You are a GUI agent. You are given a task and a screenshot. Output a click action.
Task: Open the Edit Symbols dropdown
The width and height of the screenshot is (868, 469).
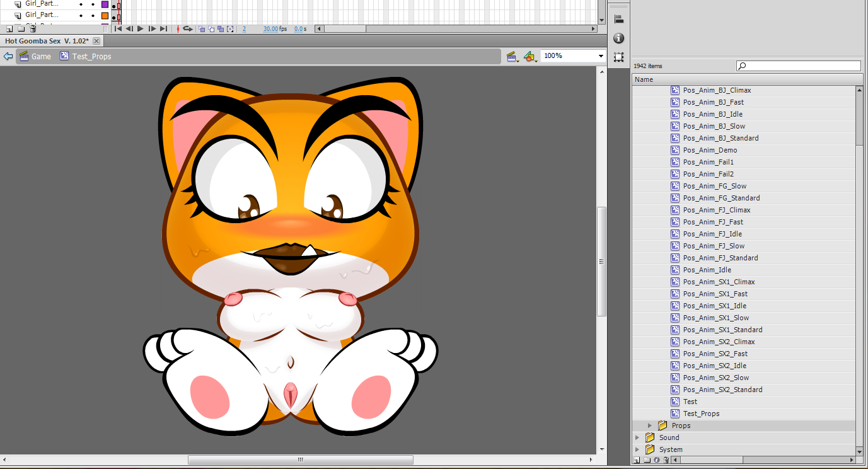[x=531, y=57]
